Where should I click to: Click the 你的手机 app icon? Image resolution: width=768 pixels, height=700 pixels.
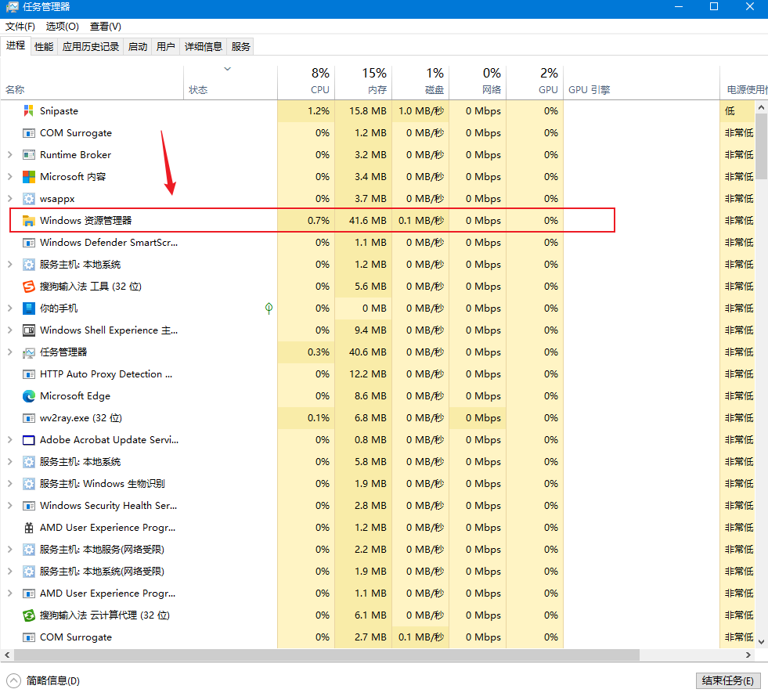point(29,309)
